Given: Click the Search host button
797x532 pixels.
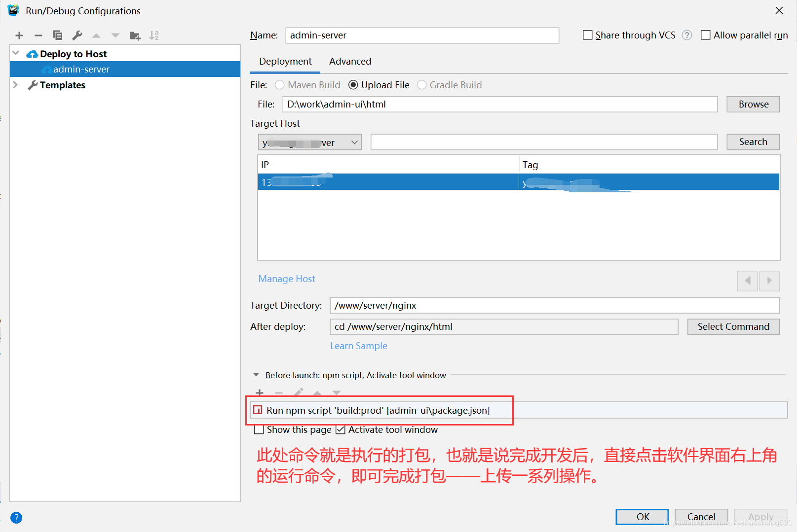Looking at the screenshot, I should pyautogui.click(x=753, y=142).
